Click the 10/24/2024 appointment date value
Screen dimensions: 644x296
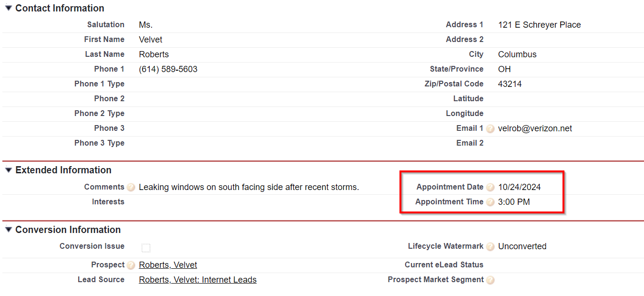(x=520, y=187)
